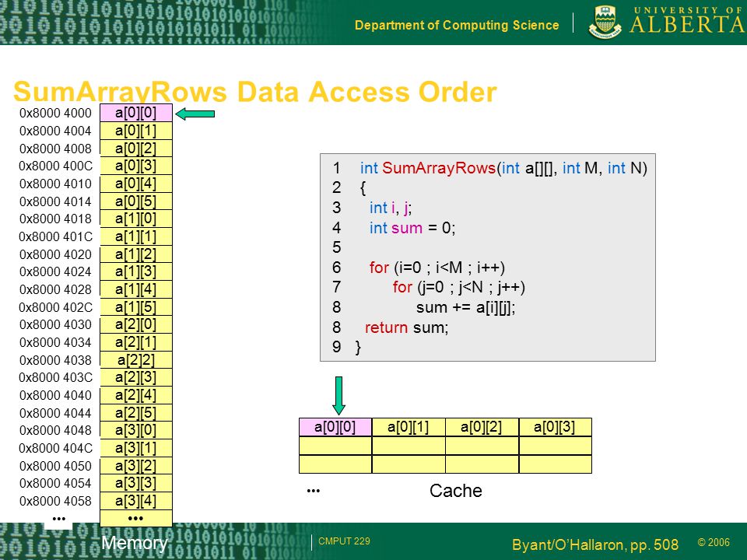Click memory cell a[1][1]
Screen dimensions: 747x560
coord(135,236)
